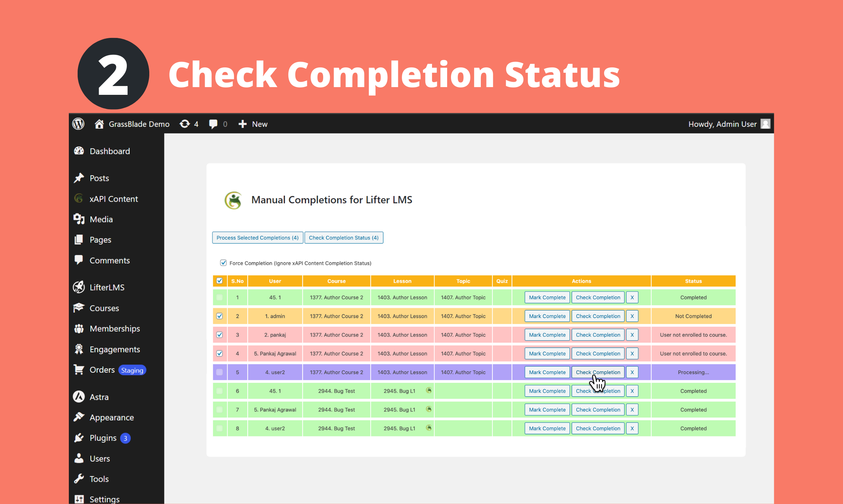Check the checkbox for row 5 user2

point(220,372)
